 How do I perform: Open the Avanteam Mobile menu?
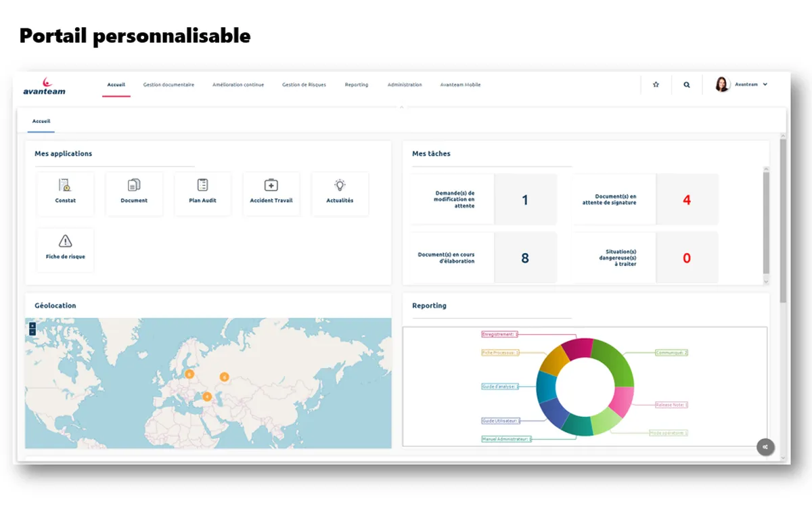(461, 85)
